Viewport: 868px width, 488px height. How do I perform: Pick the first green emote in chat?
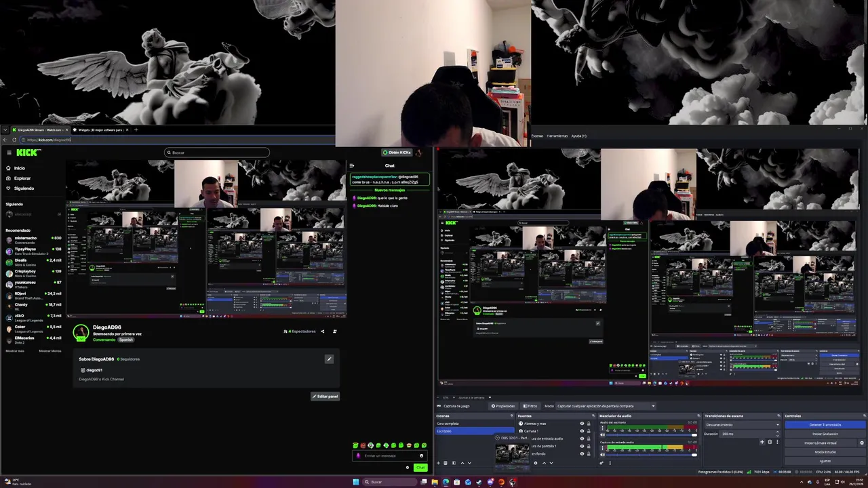(x=355, y=445)
